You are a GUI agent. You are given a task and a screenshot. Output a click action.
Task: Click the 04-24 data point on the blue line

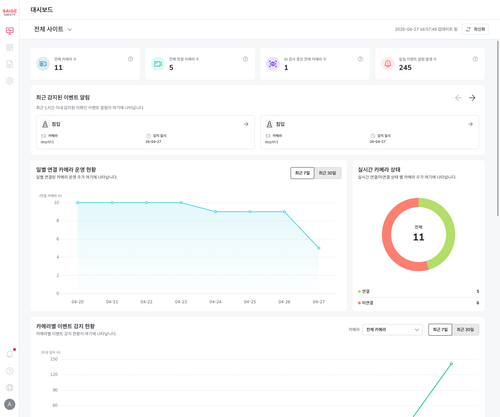(215, 211)
